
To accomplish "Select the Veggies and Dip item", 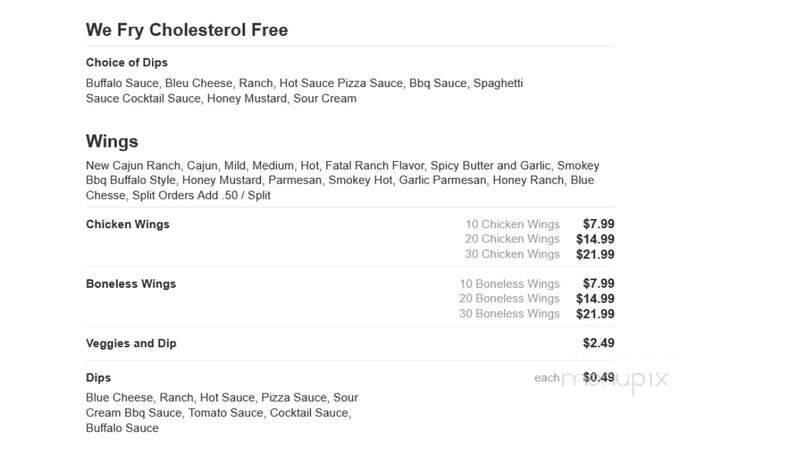I will coord(131,343).
